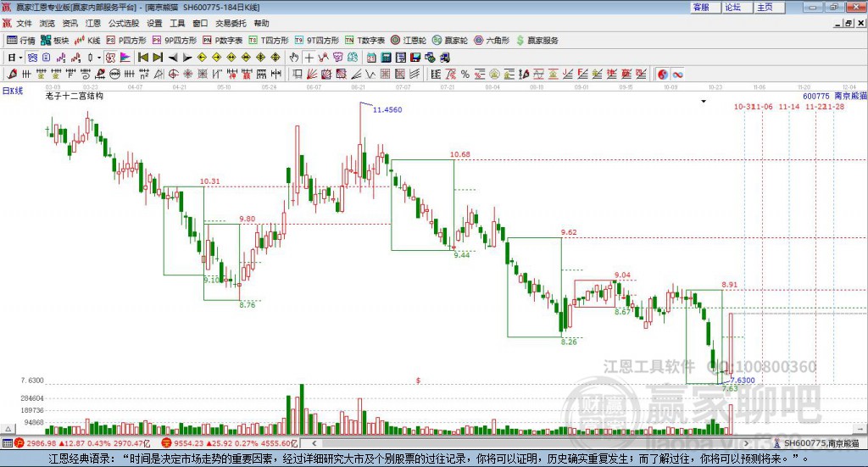The image size is (868, 467).
Task: Click the 日K线 label at chart corner
Action: click(13, 91)
